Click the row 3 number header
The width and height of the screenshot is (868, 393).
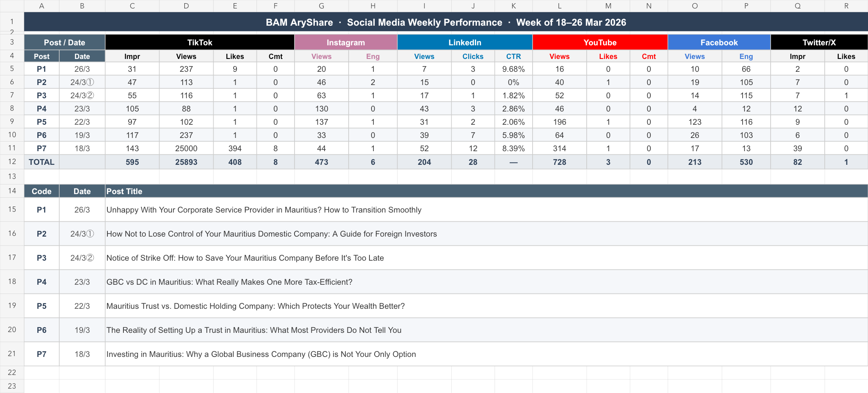click(12, 43)
